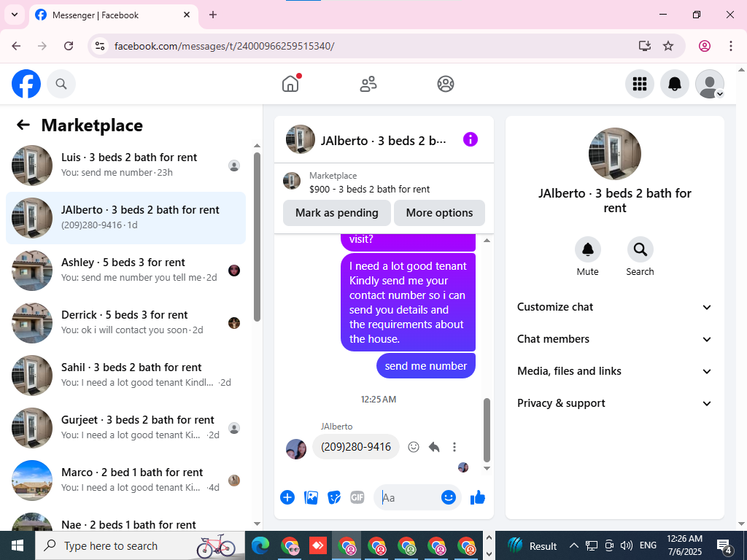This screenshot has width=747, height=560.
Task: Open Microsoft Edge from the taskbar
Action: pyautogui.click(x=260, y=545)
